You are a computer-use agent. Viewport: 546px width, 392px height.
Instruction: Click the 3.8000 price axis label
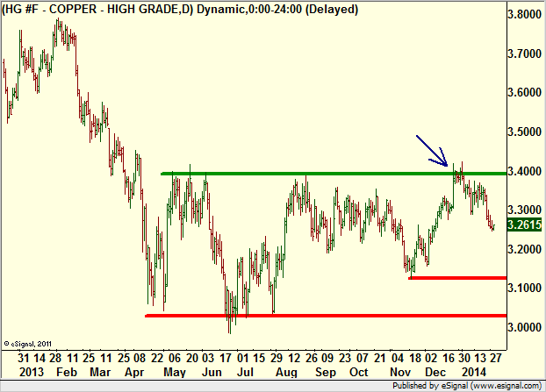[525, 14]
